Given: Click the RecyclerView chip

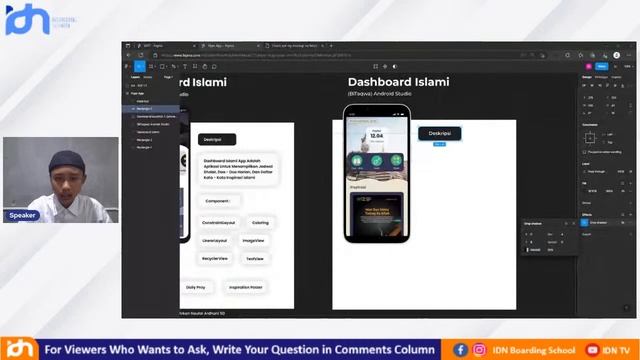Looking at the screenshot, I should point(215,259).
